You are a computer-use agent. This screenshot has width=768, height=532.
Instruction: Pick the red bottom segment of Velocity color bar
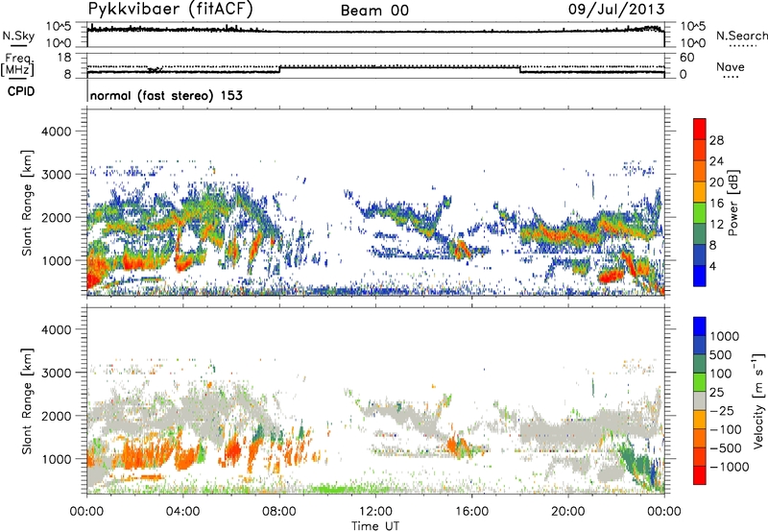pos(700,475)
